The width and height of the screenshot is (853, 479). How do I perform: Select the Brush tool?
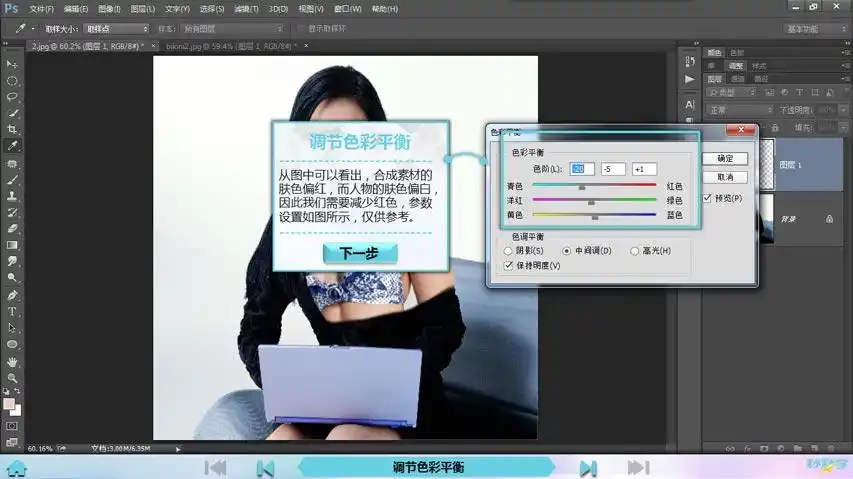12,179
